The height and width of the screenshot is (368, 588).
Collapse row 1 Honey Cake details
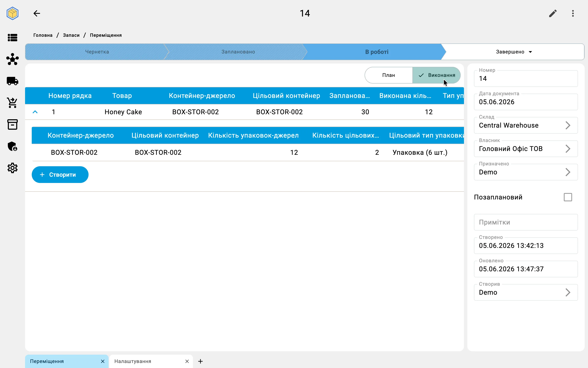click(35, 112)
